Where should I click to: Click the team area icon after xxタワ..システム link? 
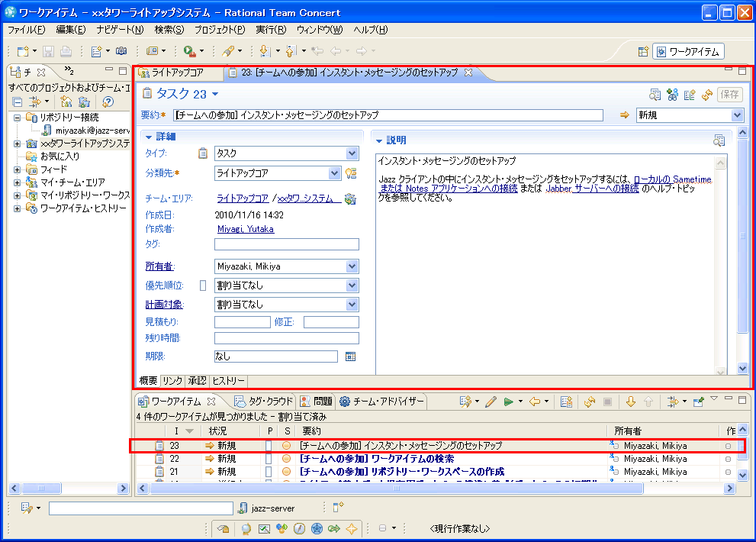(x=350, y=198)
